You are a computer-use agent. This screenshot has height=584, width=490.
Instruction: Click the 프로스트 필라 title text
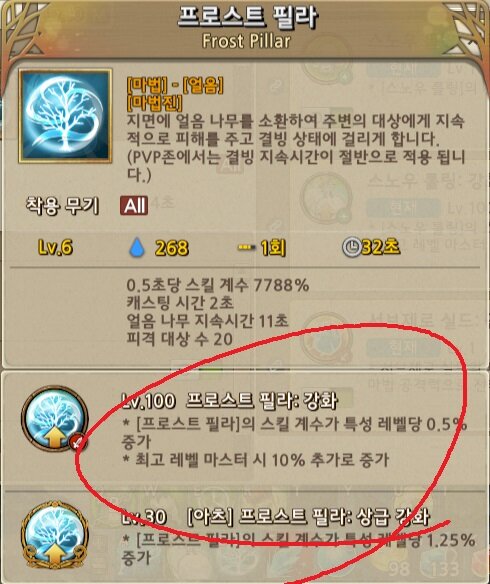tap(247, 18)
